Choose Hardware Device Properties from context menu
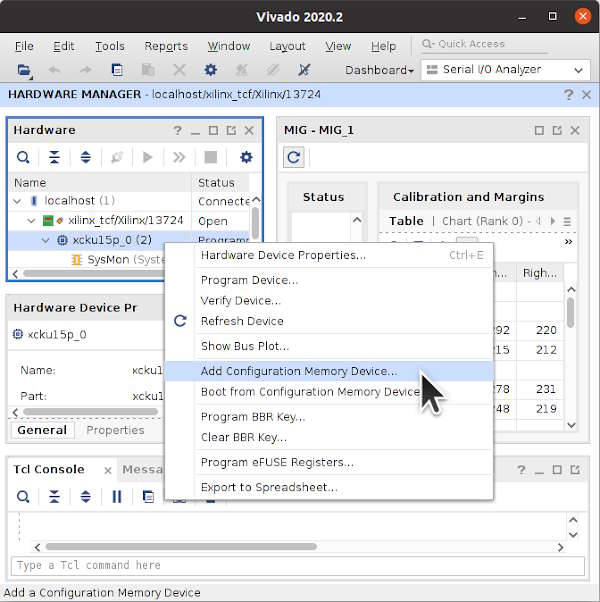This screenshot has height=602, width=600. pos(329,255)
